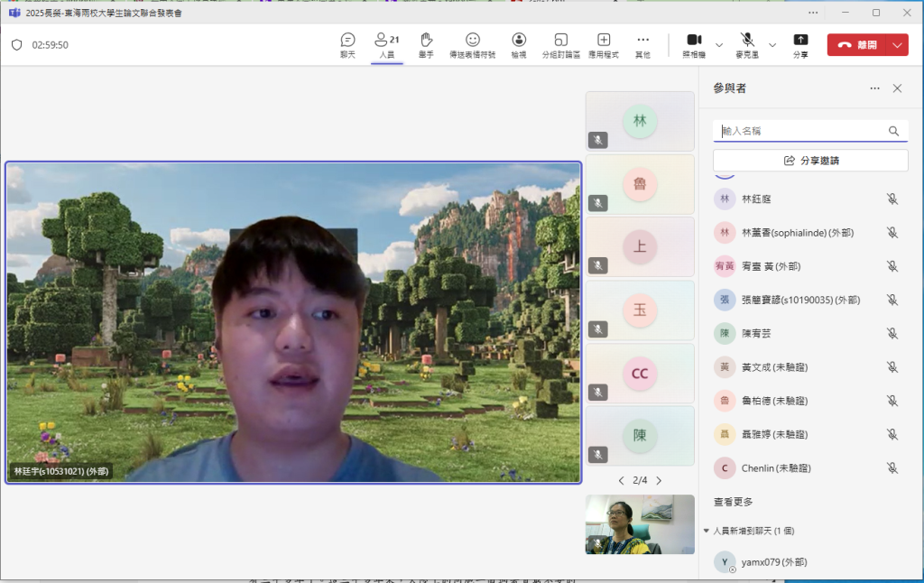Expand the camera options chevron

(719, 45)
